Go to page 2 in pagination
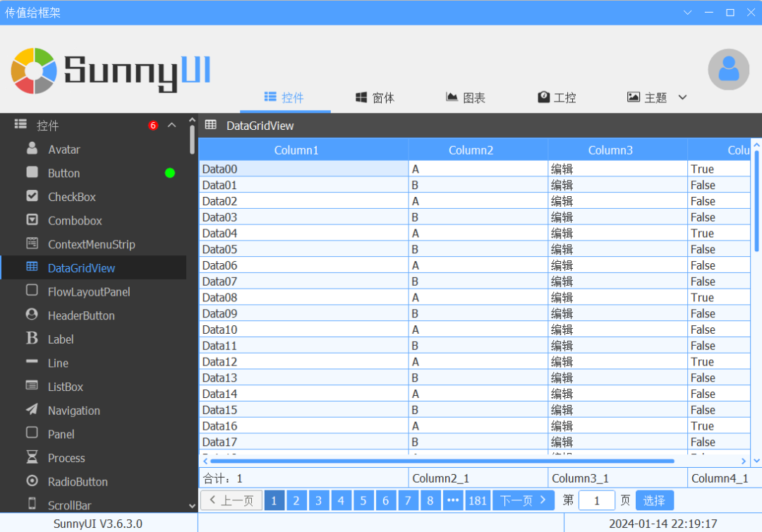Viewport: 762px width, 532px height. coord(296,500)
